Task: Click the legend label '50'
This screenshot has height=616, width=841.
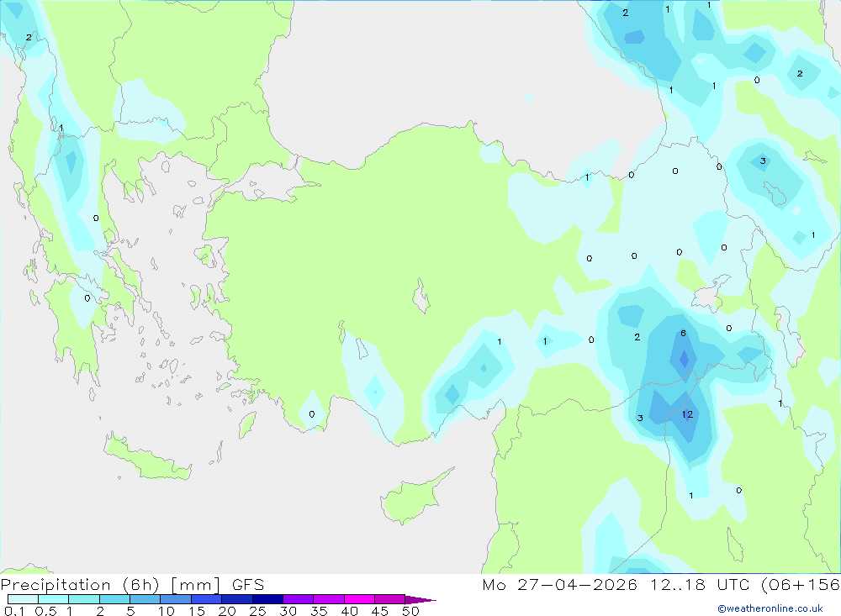Action: (x=410, y=611)
